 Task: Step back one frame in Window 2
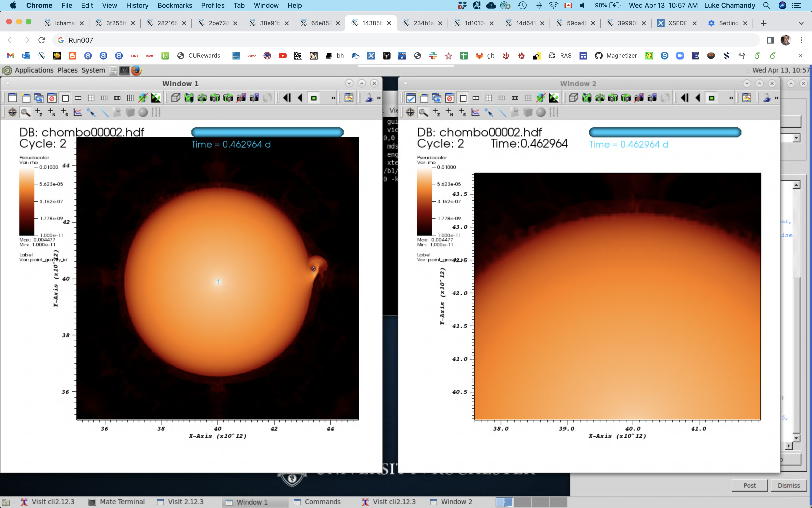point(685,98)
